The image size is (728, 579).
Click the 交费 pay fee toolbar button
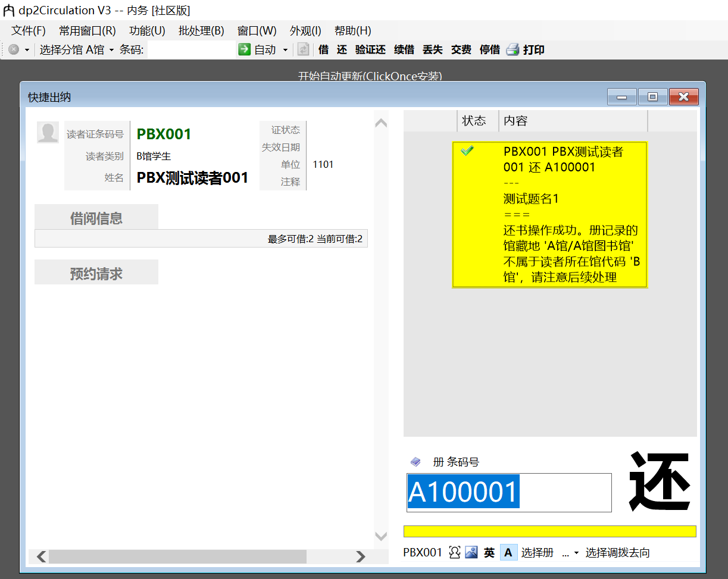[461, 50]
